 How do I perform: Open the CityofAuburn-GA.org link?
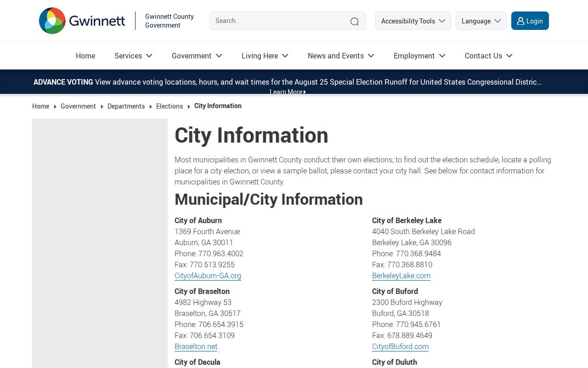click(x=208, y=276)
